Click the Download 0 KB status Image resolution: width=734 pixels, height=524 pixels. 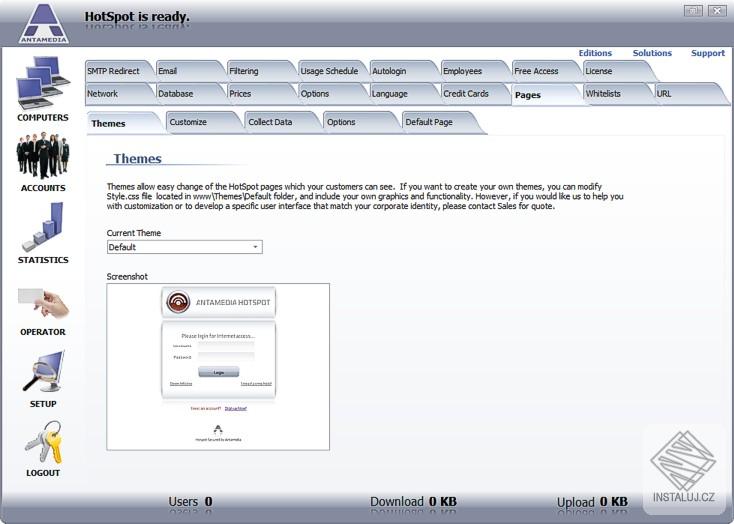413,502
